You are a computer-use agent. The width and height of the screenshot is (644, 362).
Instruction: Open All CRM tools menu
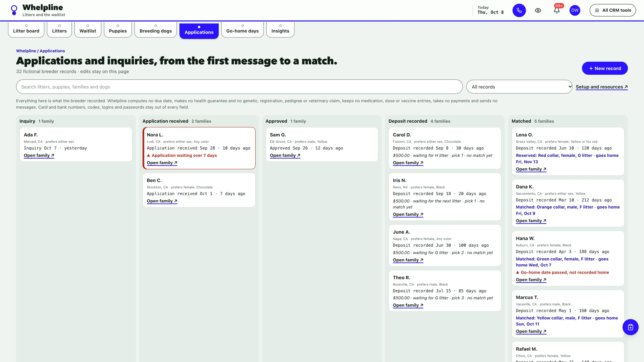(x=612, y=10)
